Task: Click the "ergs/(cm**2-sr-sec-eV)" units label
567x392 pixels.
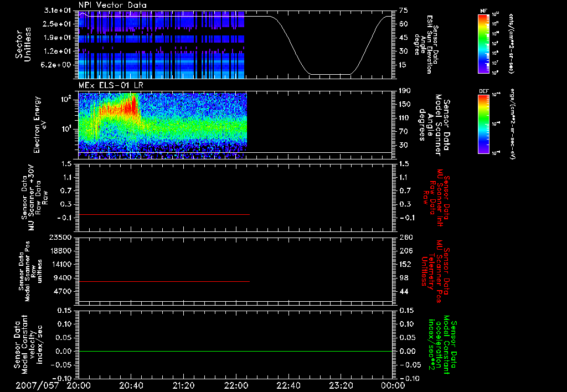Action: pyautogui.click(x=513, y=124)
